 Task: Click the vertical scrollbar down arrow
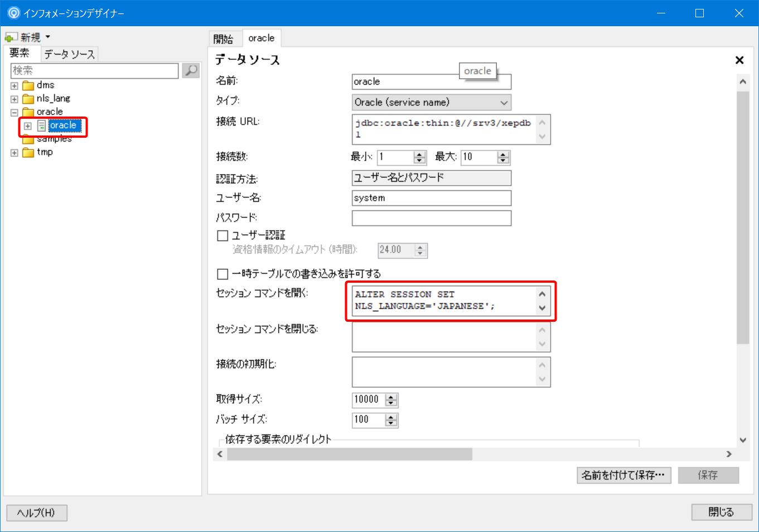point(743,439)
